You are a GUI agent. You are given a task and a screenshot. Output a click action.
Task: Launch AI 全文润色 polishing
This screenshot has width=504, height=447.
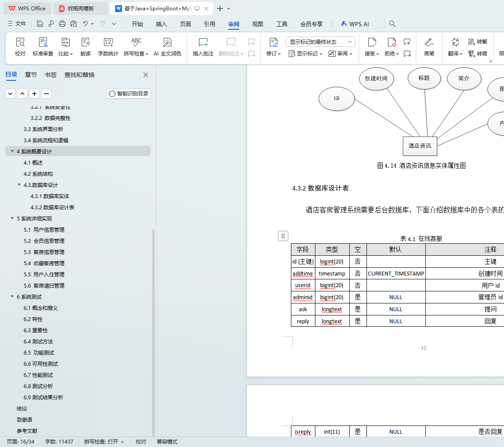pyautogui.click(x=167, y=47)
